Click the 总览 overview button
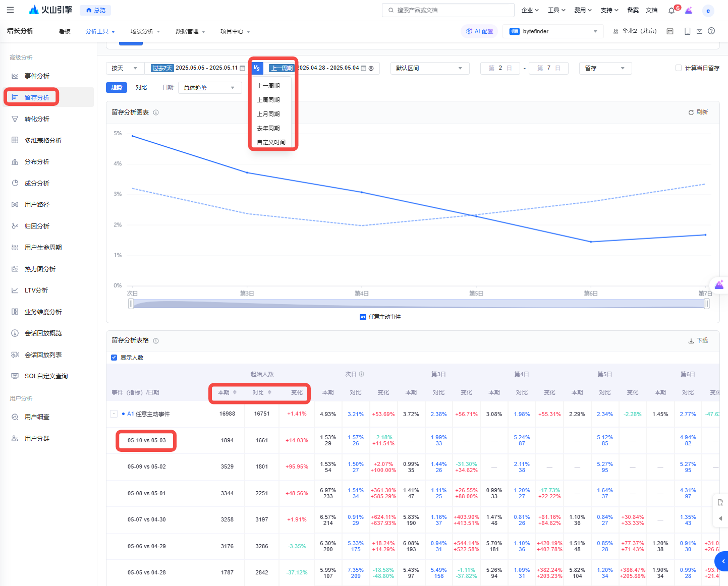 click(x=95, y=10)
